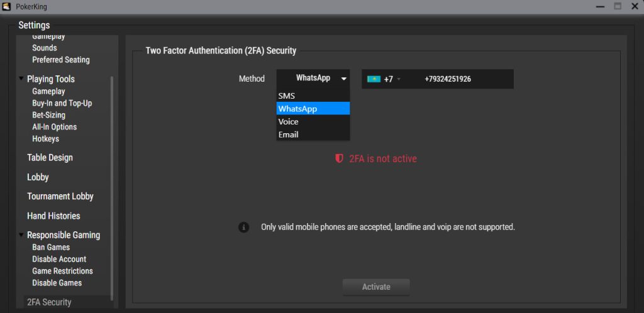Viewport: 644px width, 313px height.
Task: Click the info icon beside mobile phones note
Action: [243, 227]
